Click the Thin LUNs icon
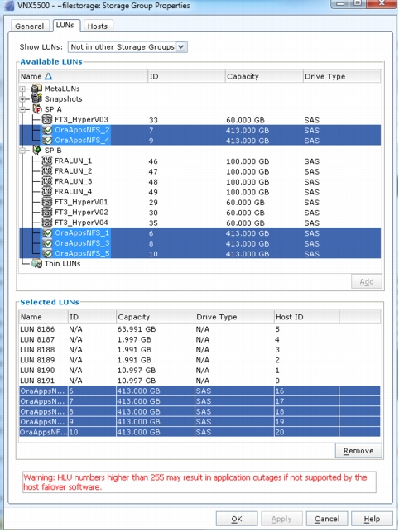The height and width of the screenshot is (532, 399). [36, 264]
